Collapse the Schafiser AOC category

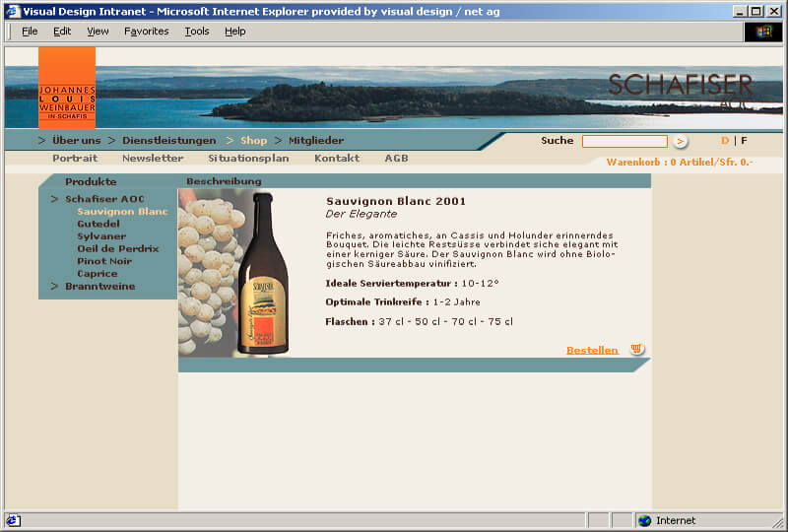coord(104,199)
